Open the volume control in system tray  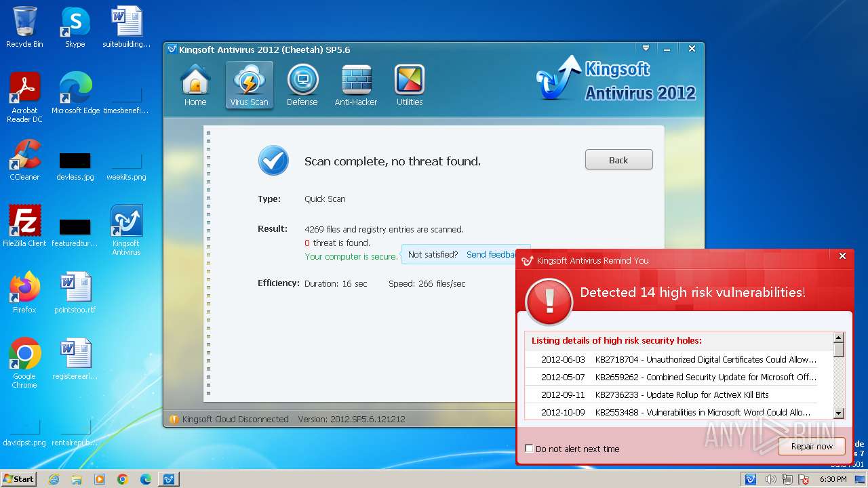(771, 479)
